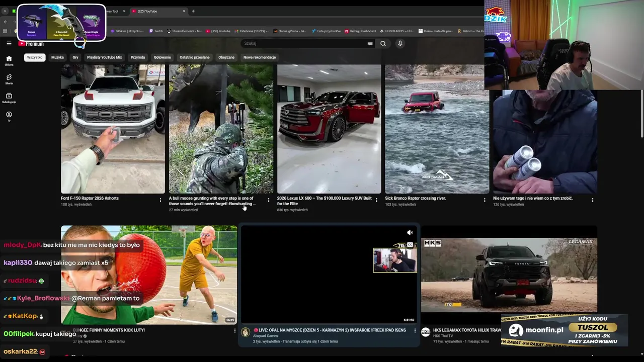
Task: Open the Refrag Dashboard bookmark
Action: (x=360, y=31)
